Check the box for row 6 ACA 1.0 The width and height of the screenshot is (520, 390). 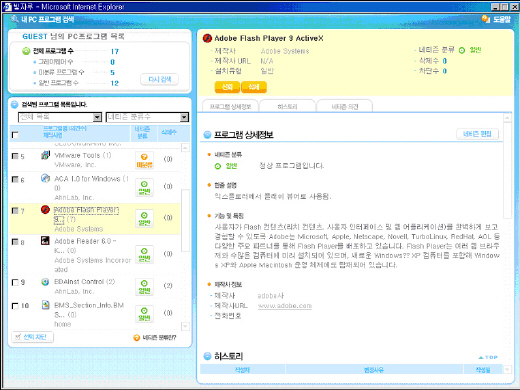pos(15,179)
